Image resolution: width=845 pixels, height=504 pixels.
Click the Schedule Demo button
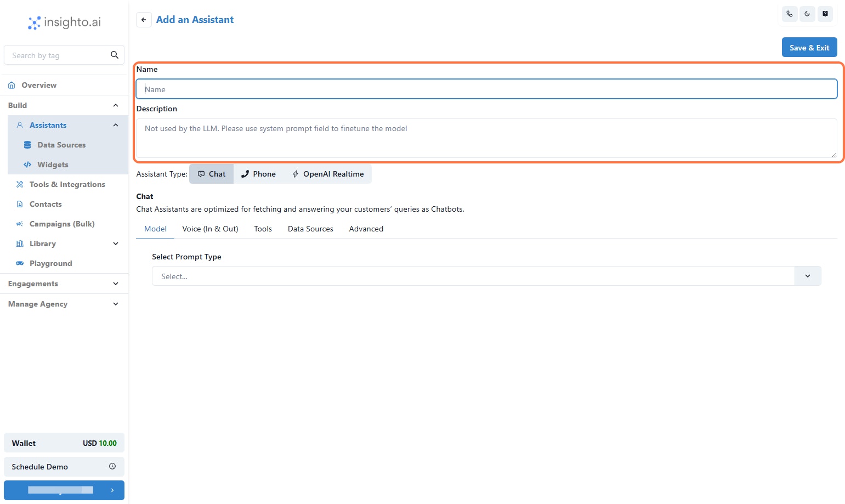pyautogui.click(x=64, y=467)
